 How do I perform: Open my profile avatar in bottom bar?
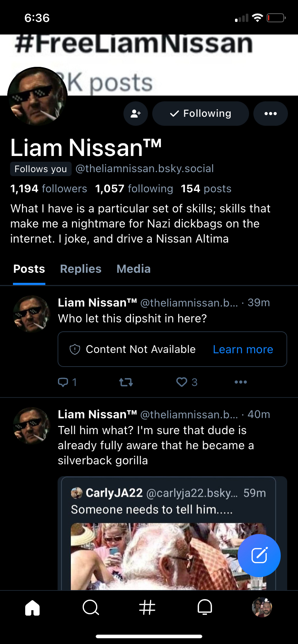(x=262, y=608)
